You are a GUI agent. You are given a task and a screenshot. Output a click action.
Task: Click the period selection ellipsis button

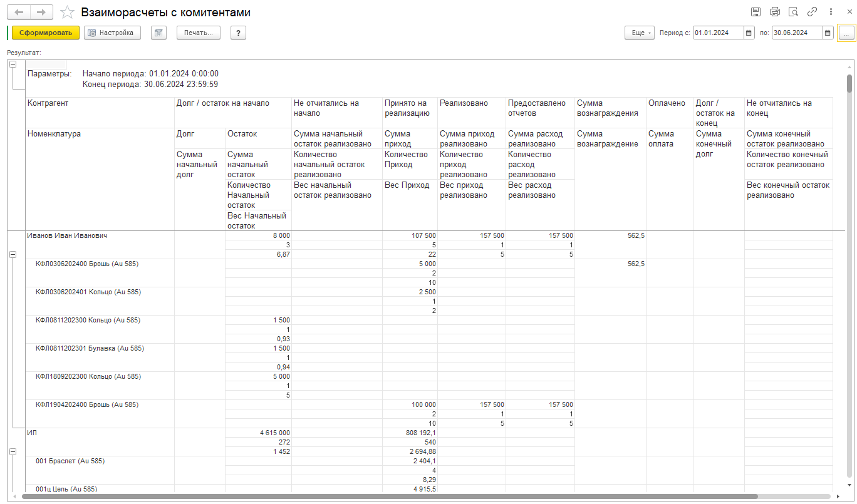846,33
